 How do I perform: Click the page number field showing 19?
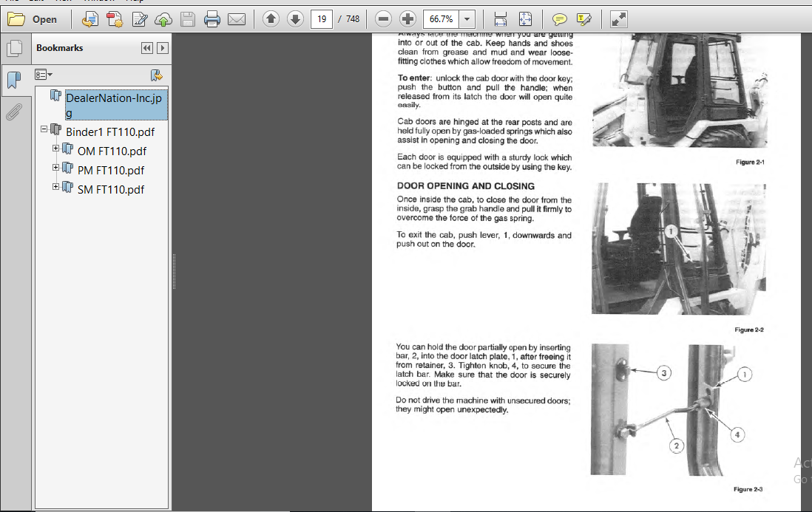[322, 19]
